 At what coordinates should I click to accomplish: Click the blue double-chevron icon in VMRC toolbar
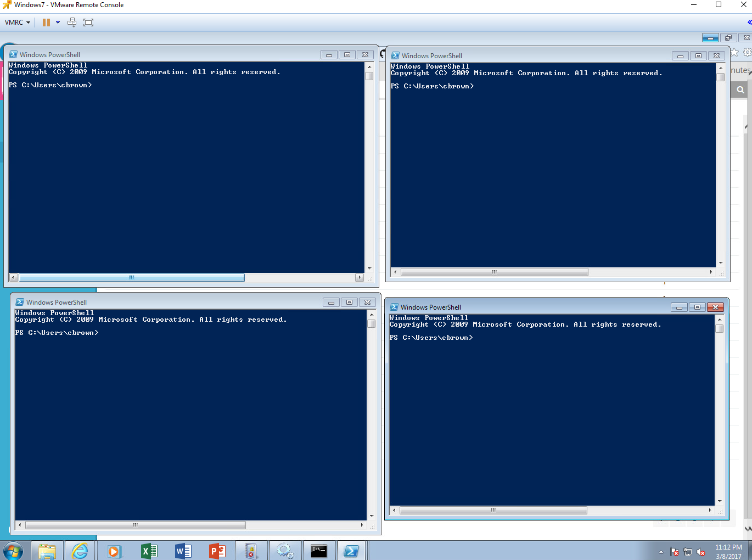[749, 23]
